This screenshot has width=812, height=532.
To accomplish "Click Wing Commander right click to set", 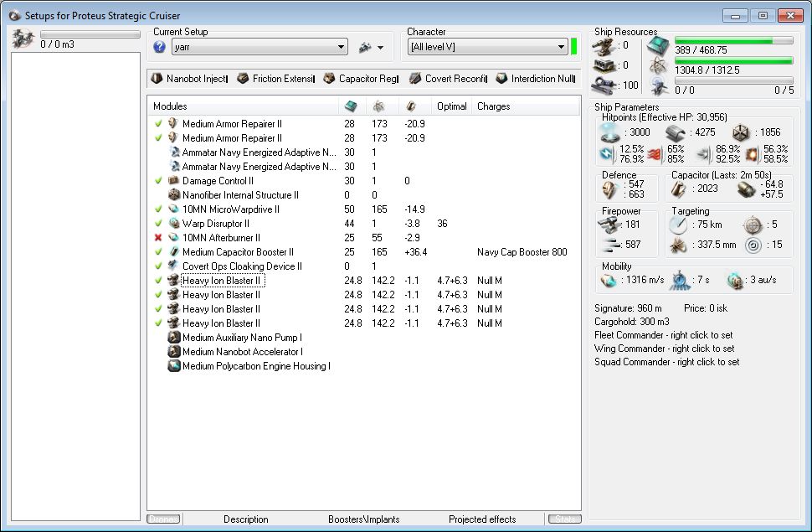I will [665, 349].
